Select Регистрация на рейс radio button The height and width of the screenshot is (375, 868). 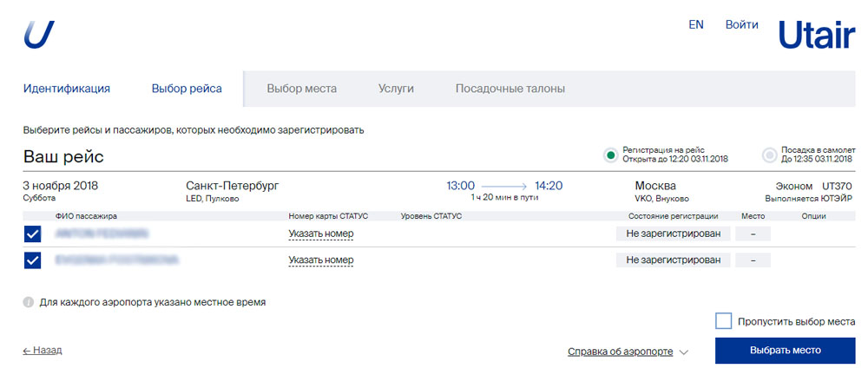tap(611, 155)
